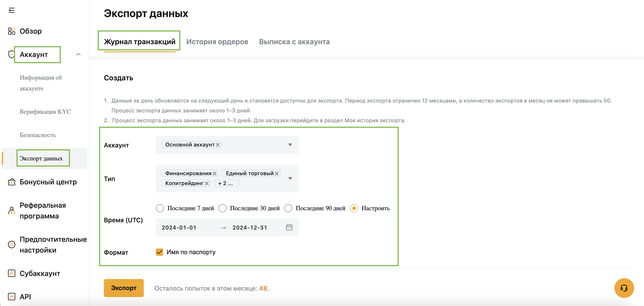Expand the Аккаунт selection dropdown arrow

point(290,145)
